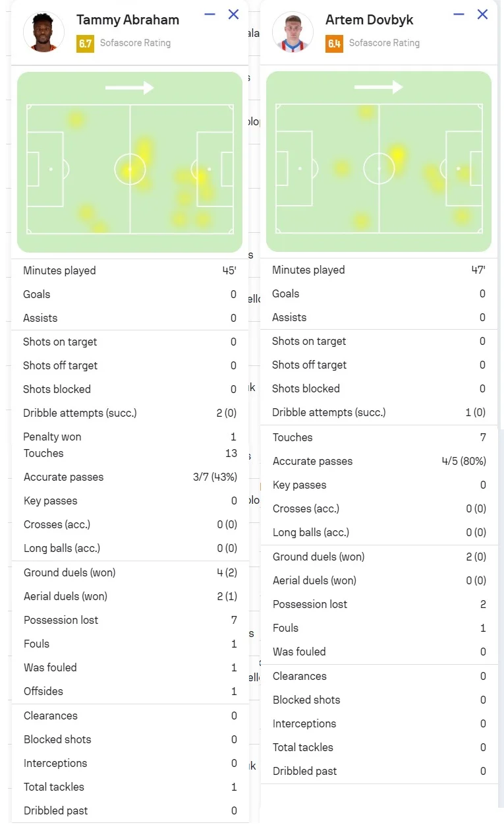Close Tammy Abraham's stats panel

(x=233, y=14)
